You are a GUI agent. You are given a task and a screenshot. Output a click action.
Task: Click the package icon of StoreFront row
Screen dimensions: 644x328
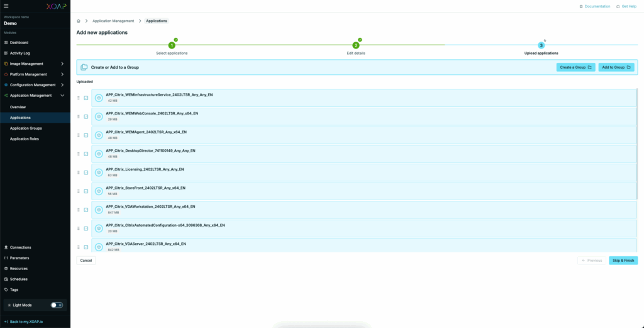point(99,191)
